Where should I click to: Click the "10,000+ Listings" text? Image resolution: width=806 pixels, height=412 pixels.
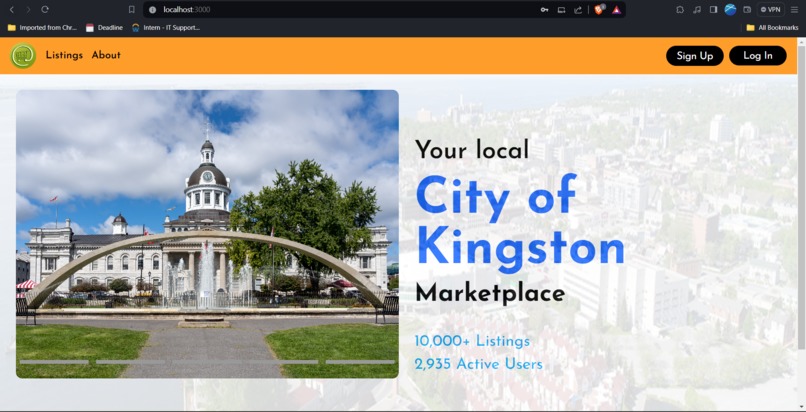pyautogui.click(x=472, y=341)
